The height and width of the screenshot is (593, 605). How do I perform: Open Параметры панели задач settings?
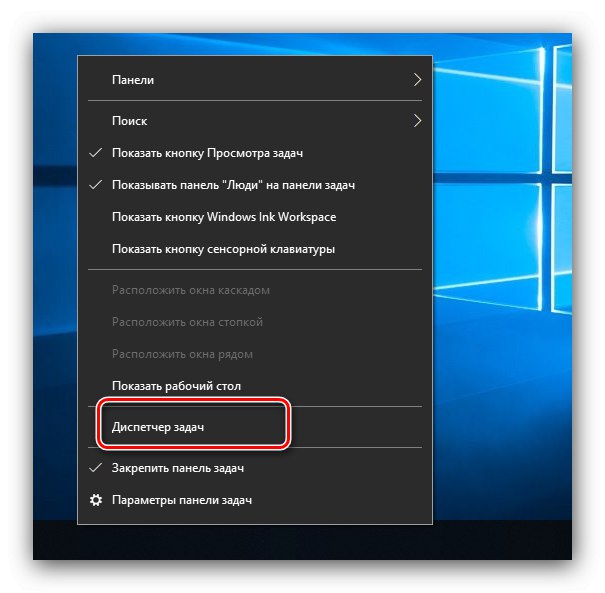click(x=255, y=500)
